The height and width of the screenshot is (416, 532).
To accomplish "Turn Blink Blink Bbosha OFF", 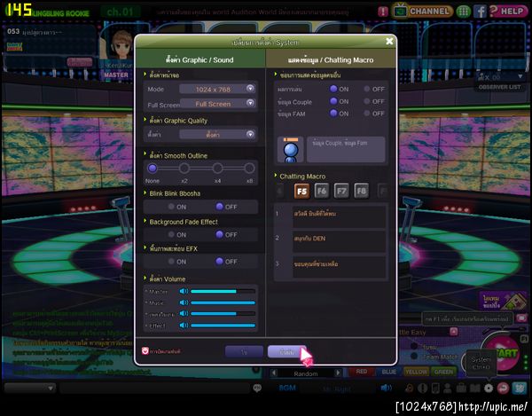I will click(x=220, y=207).
